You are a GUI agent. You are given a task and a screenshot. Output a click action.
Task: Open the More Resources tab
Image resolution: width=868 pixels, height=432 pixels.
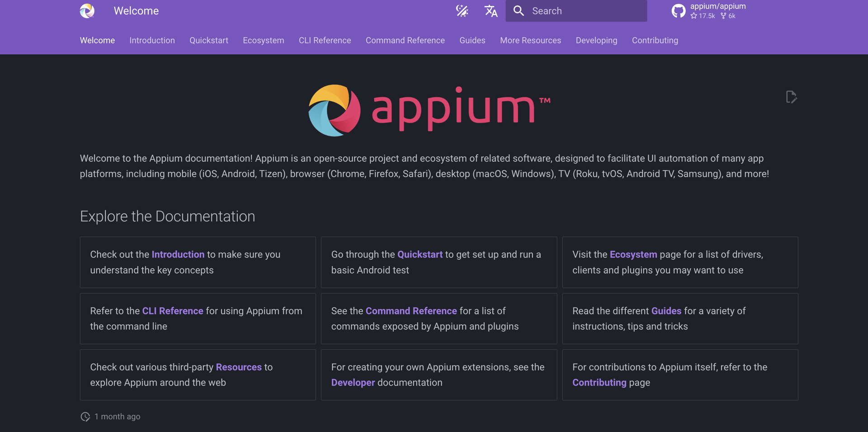coord(530,41)
